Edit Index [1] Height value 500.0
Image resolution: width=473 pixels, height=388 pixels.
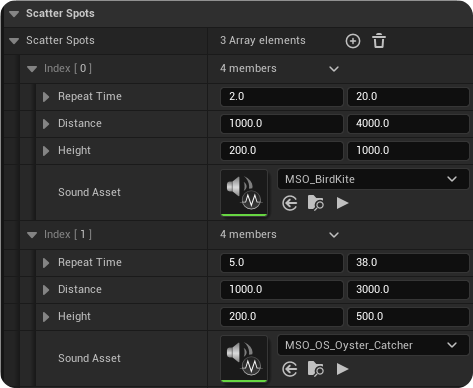click(x=408, y=317)
